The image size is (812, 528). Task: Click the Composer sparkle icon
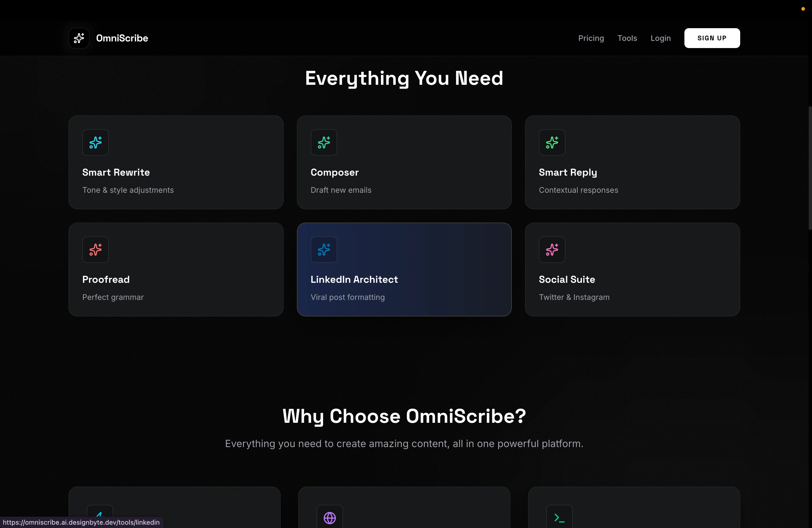click(323, 142)
